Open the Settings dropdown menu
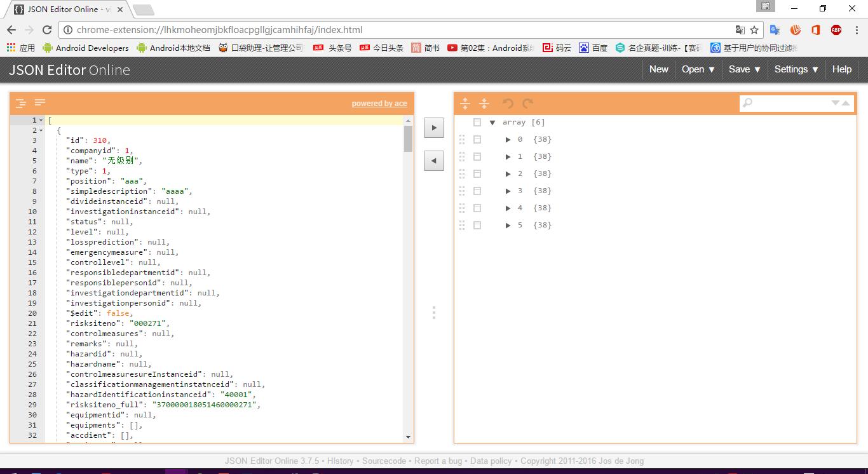Viewport: 868px width, 474px height. click(x=796, y=69)
